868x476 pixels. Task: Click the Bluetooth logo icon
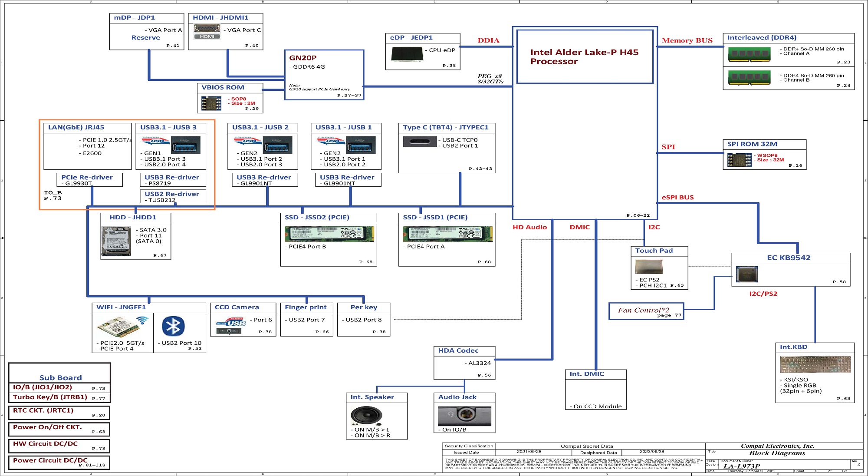173,326
